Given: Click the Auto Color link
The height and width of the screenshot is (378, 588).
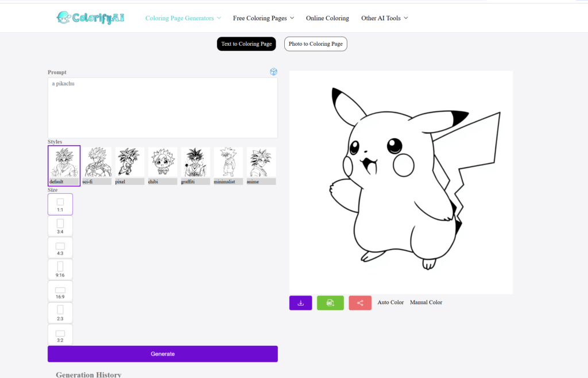Looking at the screenshot, I should tap(390, 302).
